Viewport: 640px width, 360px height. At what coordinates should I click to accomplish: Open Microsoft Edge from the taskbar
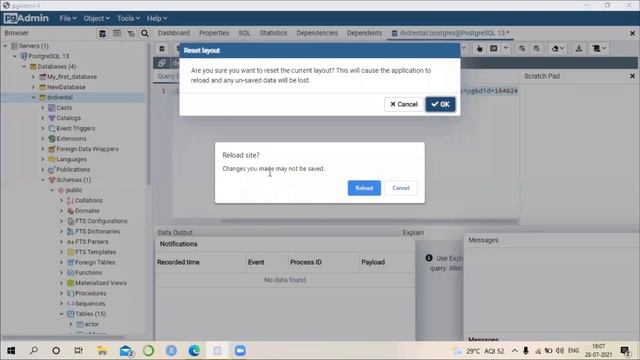[194, 351]
